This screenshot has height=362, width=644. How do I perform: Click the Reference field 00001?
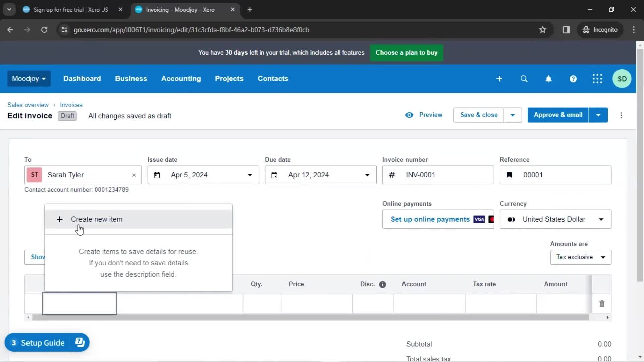[x=555, y=175]
